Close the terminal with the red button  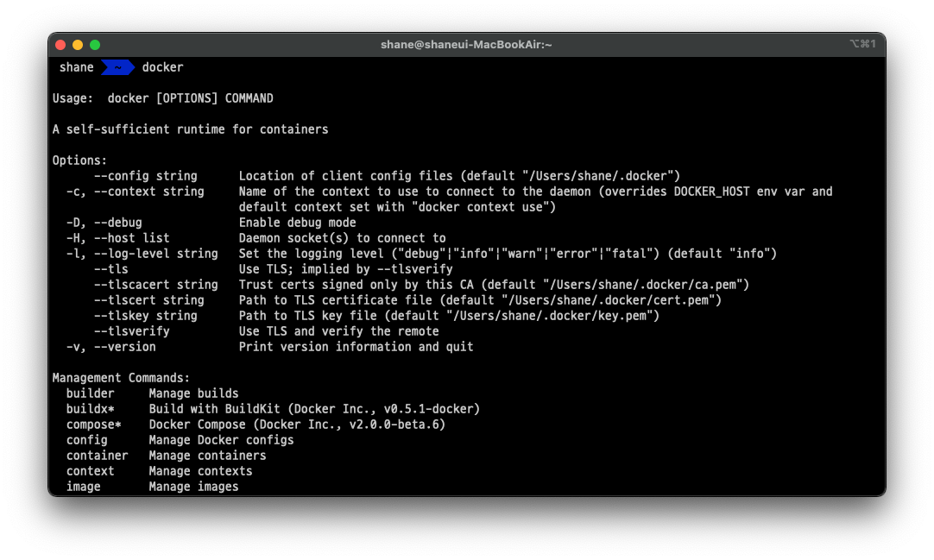pyautogui.click(x=60, y=45)
